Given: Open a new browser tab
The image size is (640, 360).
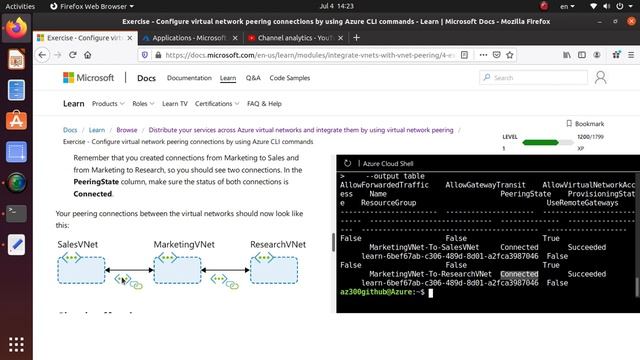Looking at the screenshot, I should [356, 38].
